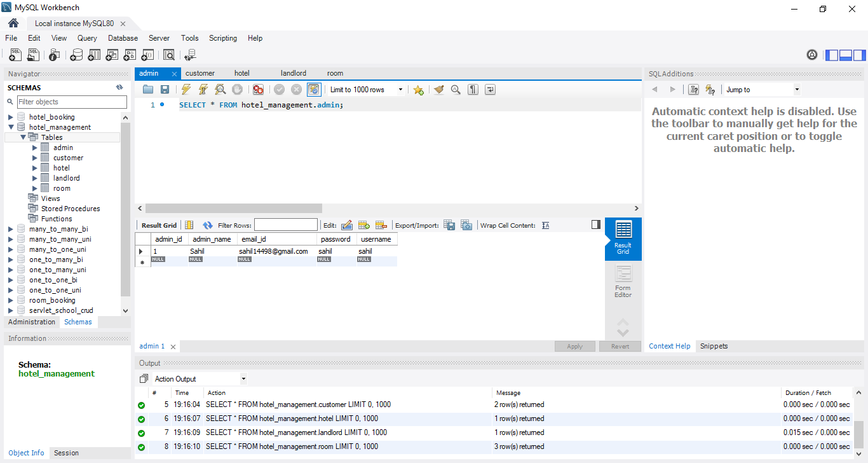The image size is (868, 463).
Task: Collapse the hotel_management schema
Action: tap(11, 127)
